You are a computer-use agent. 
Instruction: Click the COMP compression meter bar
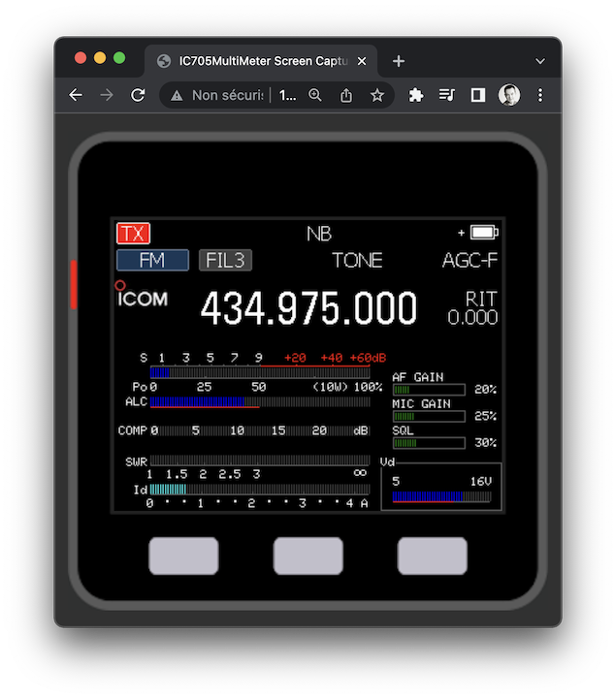click(260, 430)
